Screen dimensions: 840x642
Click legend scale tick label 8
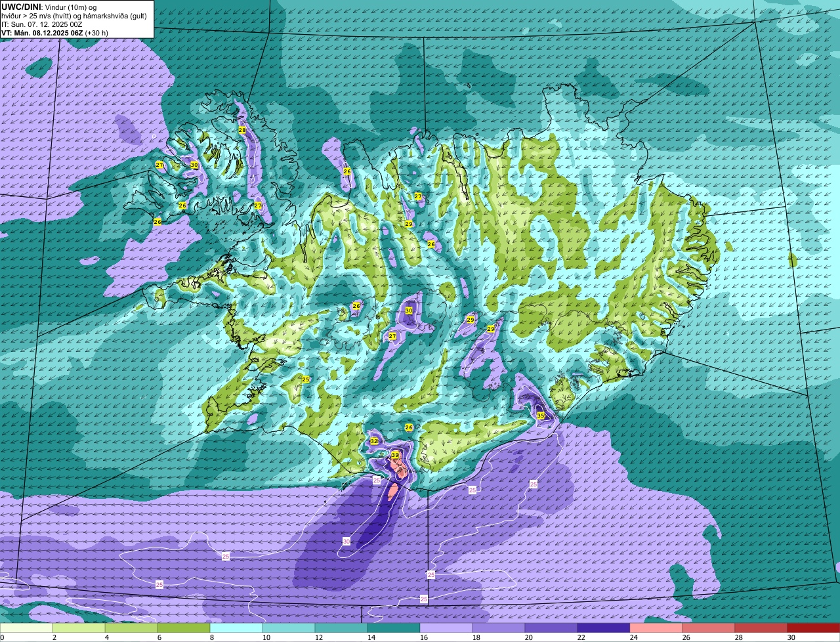tap(211, 637)
